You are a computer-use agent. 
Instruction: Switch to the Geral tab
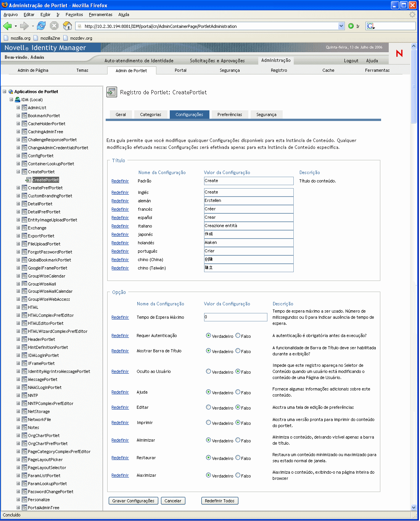121,115
